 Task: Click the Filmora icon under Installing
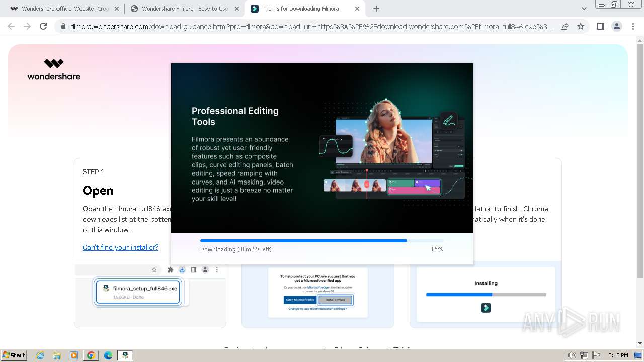pos(486,308)
